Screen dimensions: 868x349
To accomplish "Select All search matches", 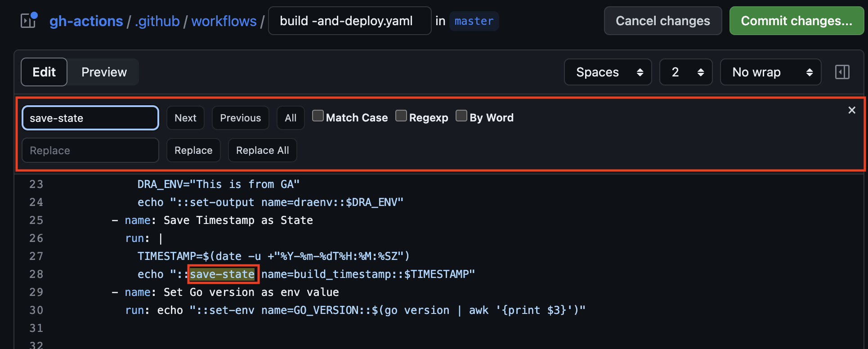I will 291,118.
